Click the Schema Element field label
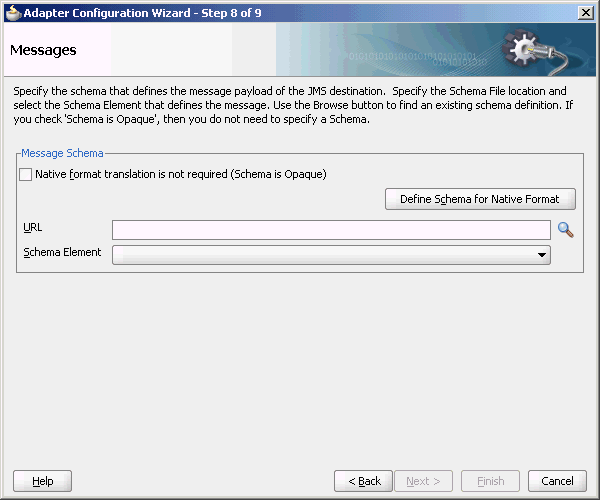The image size is (600, 500). point(62,252)
